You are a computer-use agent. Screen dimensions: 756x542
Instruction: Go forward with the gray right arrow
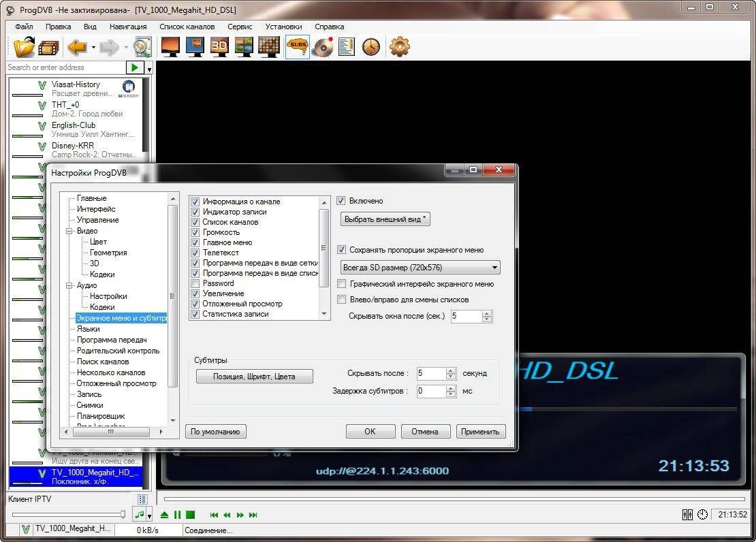click(x=110, y=47)
